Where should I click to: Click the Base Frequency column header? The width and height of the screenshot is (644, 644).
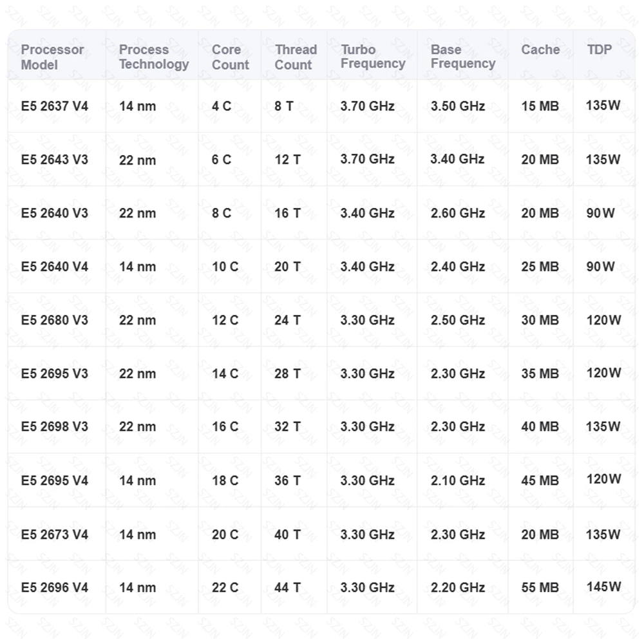click(463, 57)
